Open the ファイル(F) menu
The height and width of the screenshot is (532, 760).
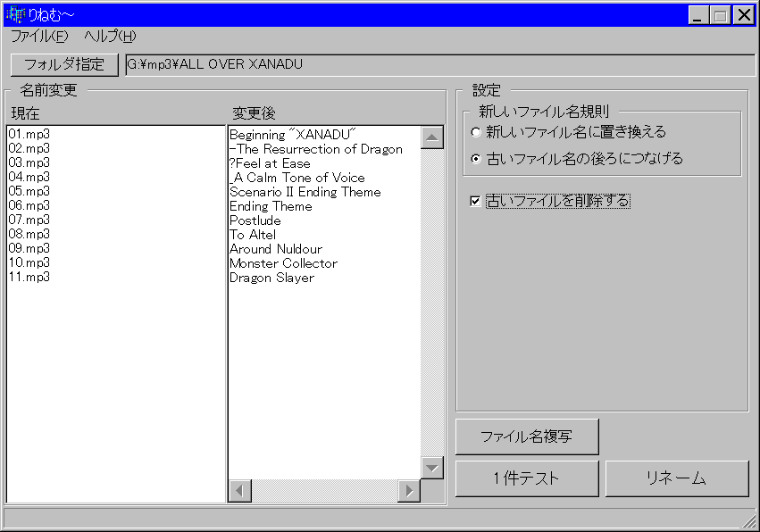click(x=39, y=37)
